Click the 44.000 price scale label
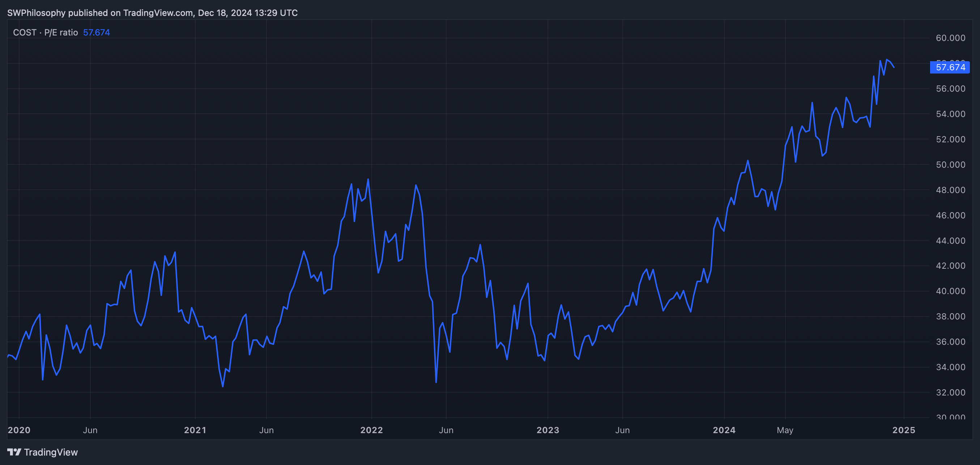 tap(950, 241)
